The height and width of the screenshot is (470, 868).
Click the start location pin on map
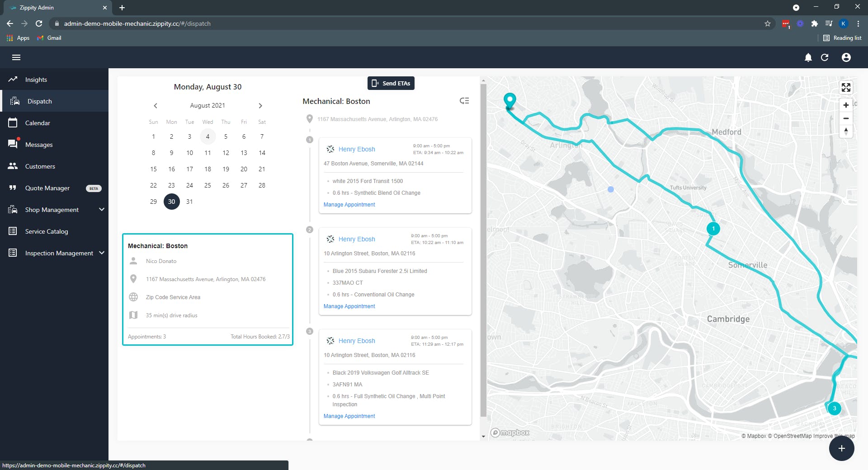pyautogui.click(x=510, y=100)
